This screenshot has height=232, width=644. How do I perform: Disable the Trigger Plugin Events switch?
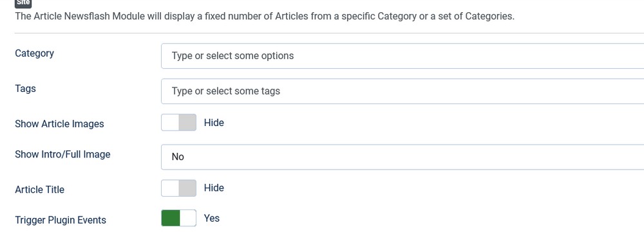(178, 218)
